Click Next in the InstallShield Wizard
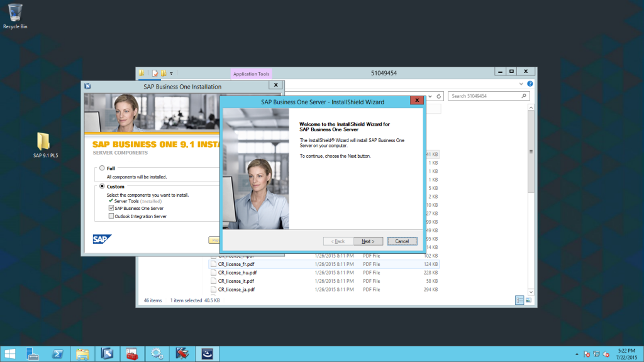Image resolution: width=644 pixels, height=362 pixels. [x=368, y=241]
